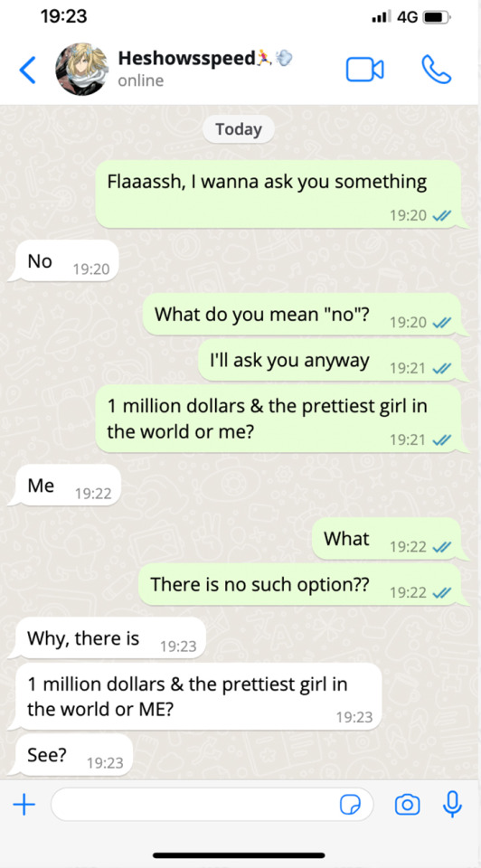Tap the Today date label
Screen dimensions: 481x868
(x=238, y=129)
